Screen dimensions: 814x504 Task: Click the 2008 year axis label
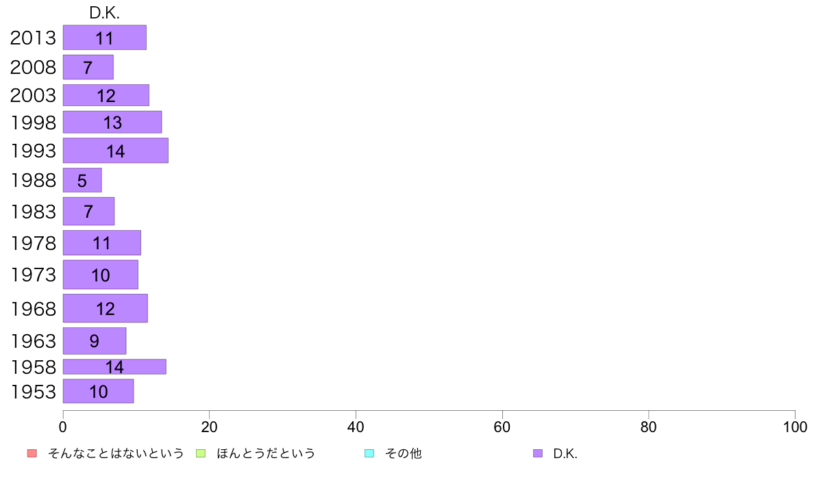(33, 67)
